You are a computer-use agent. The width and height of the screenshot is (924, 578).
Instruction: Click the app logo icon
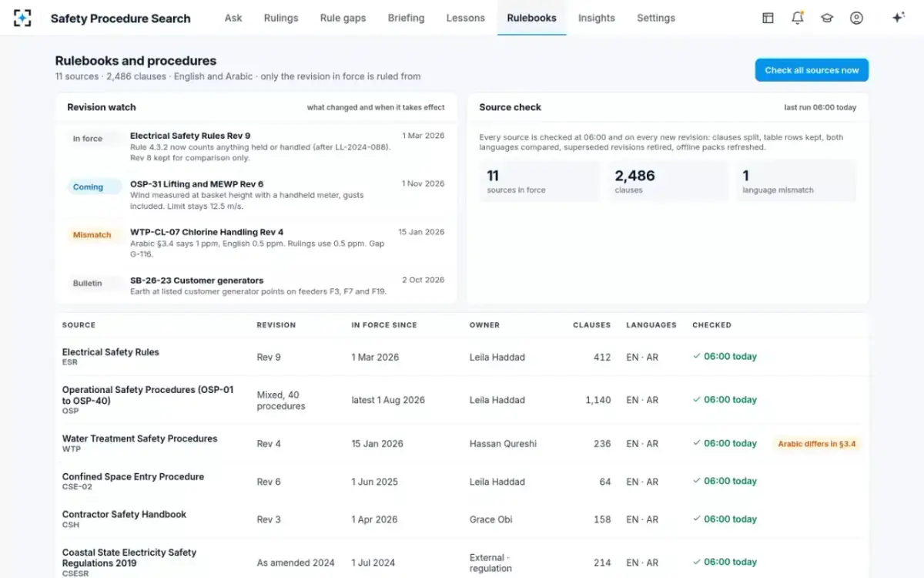click(22, 18)
